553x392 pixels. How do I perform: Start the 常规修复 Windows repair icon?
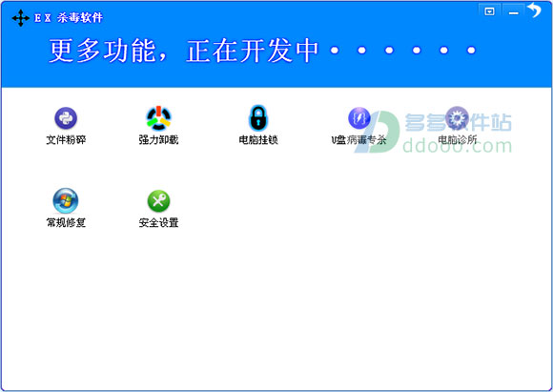coord(66,200)
